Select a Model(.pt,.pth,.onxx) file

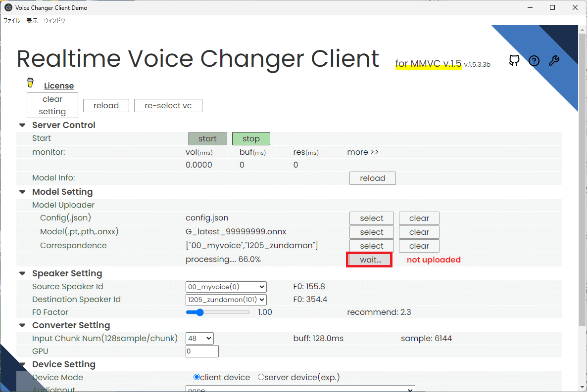click(372, 232)
